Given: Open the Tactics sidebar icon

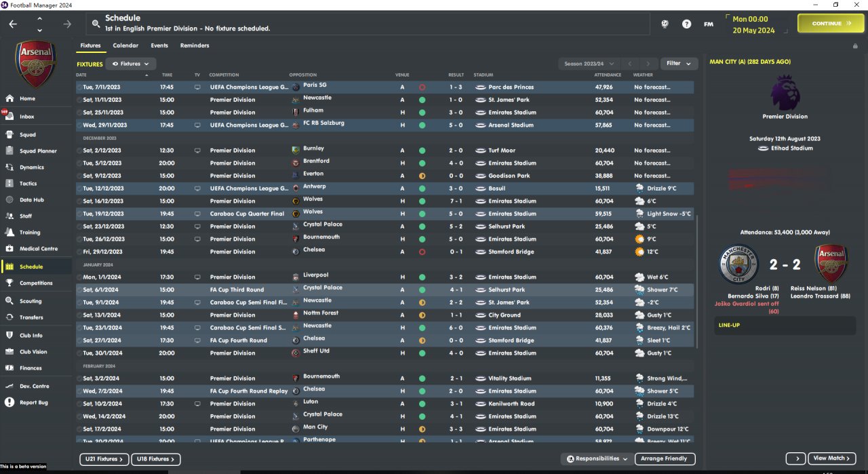Looking at the screenshot, I should (x=9, y=184).
